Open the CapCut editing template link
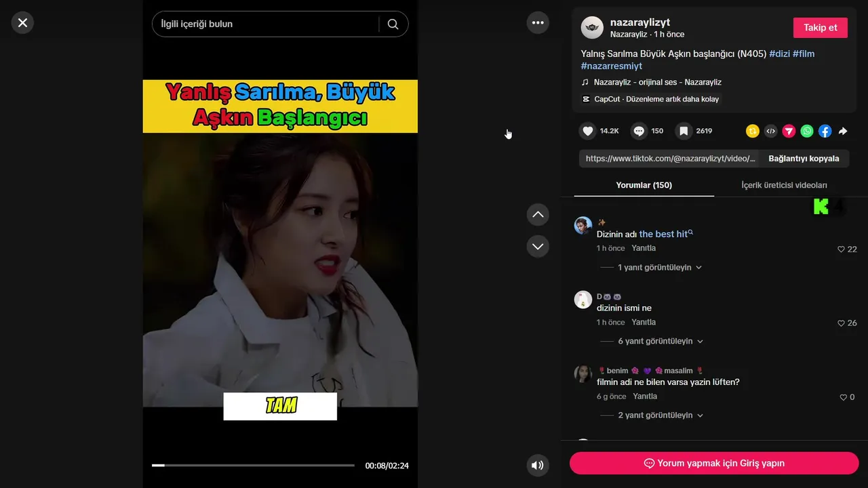Image resolution: width=868 pixels, height=488 pixels. click(x=650, y=99)
